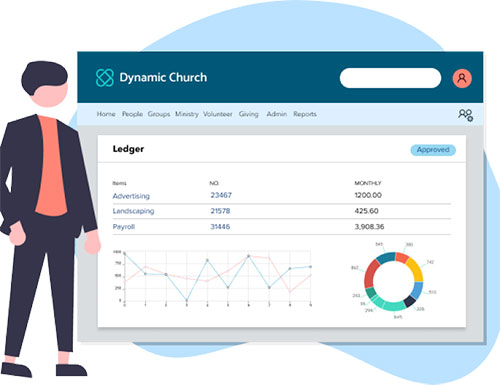Go to the Home menu item
The height and width of the screenshot is (385, 500).
(106, 114)
